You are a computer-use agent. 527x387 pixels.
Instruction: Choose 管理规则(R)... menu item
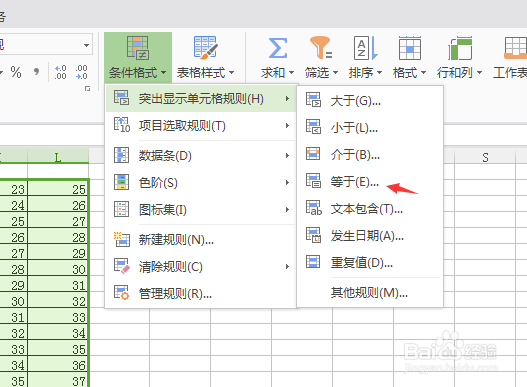pyautogui.click(x=201, y=294)
